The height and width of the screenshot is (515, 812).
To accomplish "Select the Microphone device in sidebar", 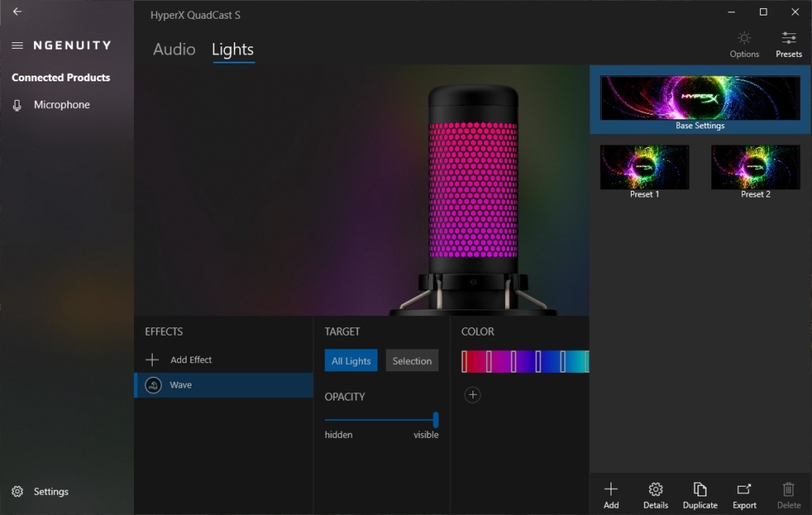I will pos(50,105).
